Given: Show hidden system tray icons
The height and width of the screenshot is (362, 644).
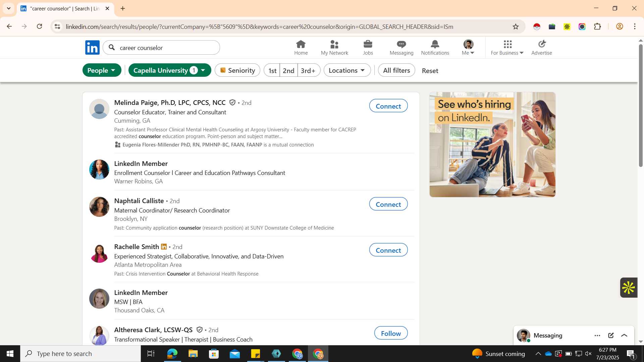Looking at the screenshot, I should pos(538,354).
